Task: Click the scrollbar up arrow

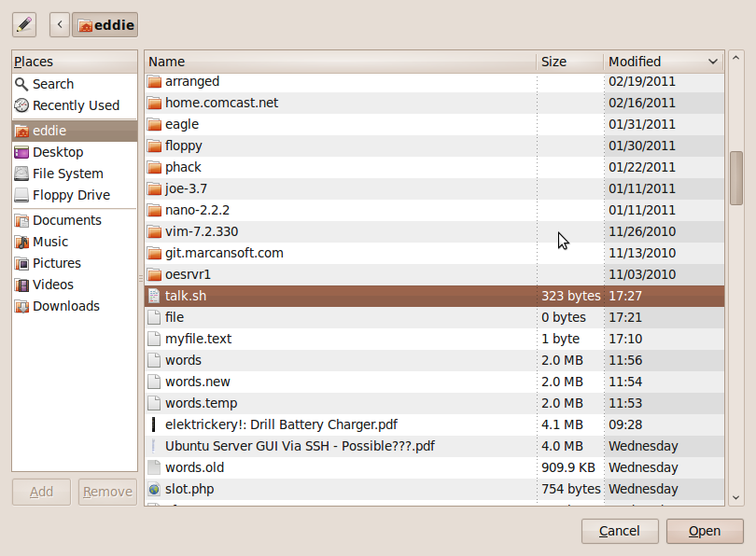Action: (735, 58)
